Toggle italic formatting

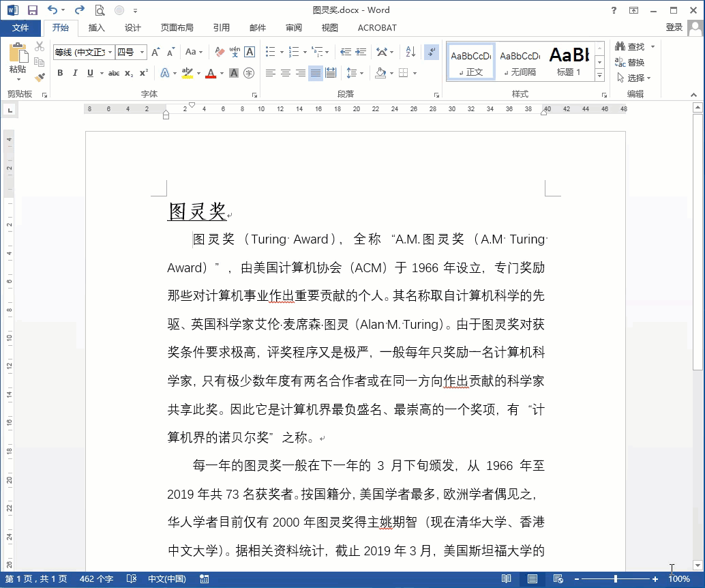[76, 72]
